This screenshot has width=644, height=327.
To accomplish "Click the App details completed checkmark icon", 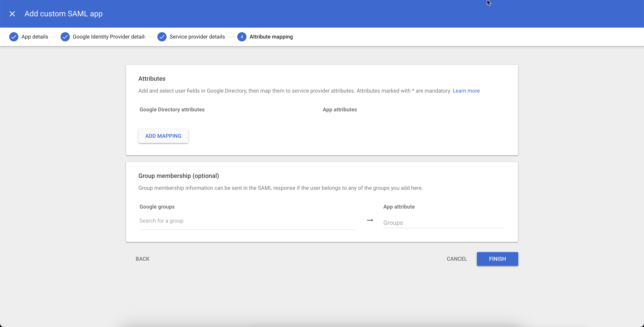I will [14, 37].
